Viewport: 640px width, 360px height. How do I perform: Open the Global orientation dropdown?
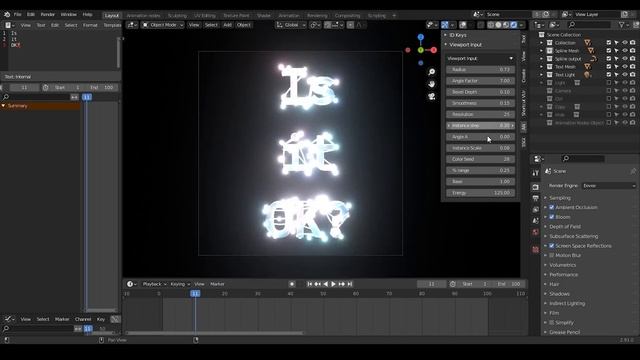291,25
